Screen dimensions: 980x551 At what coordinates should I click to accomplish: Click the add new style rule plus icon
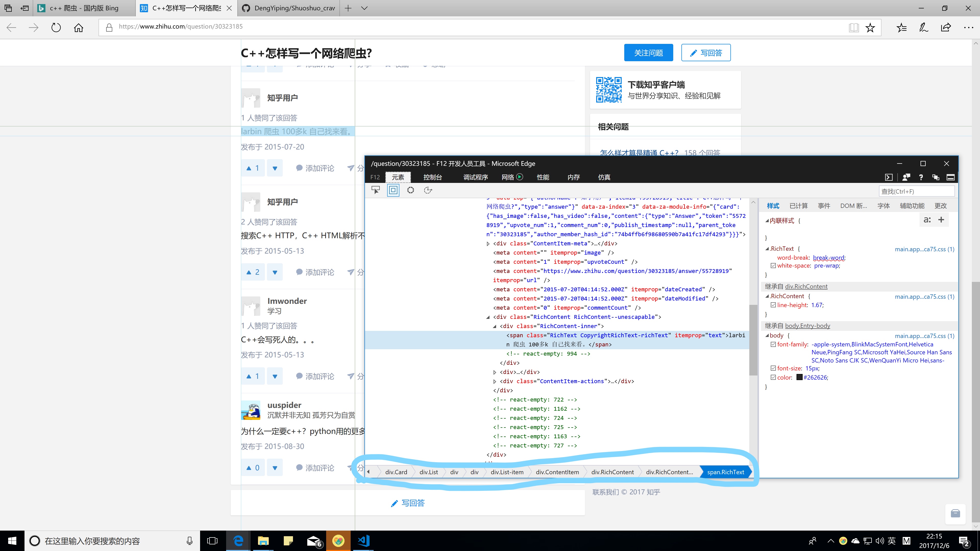[941, 220]
